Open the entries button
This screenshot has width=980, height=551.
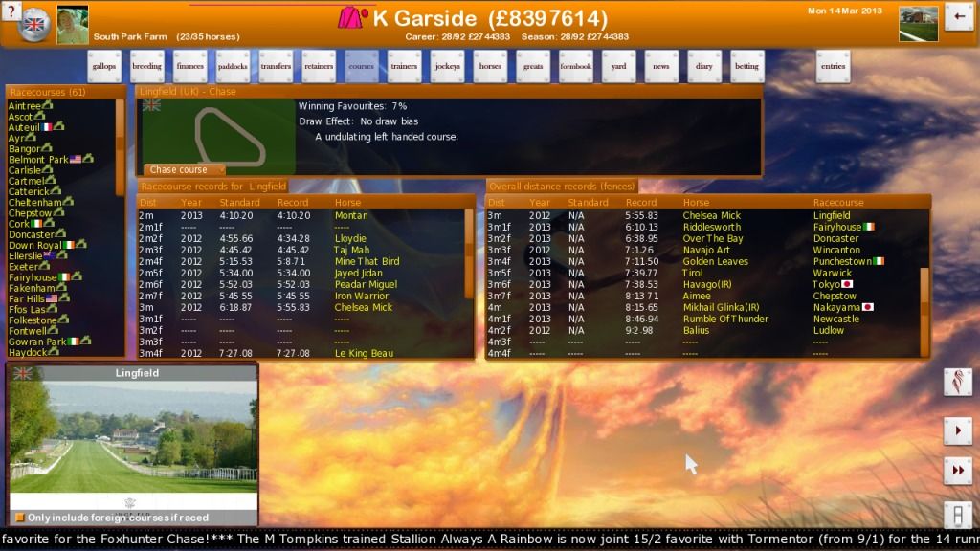(x=834, y=66)
